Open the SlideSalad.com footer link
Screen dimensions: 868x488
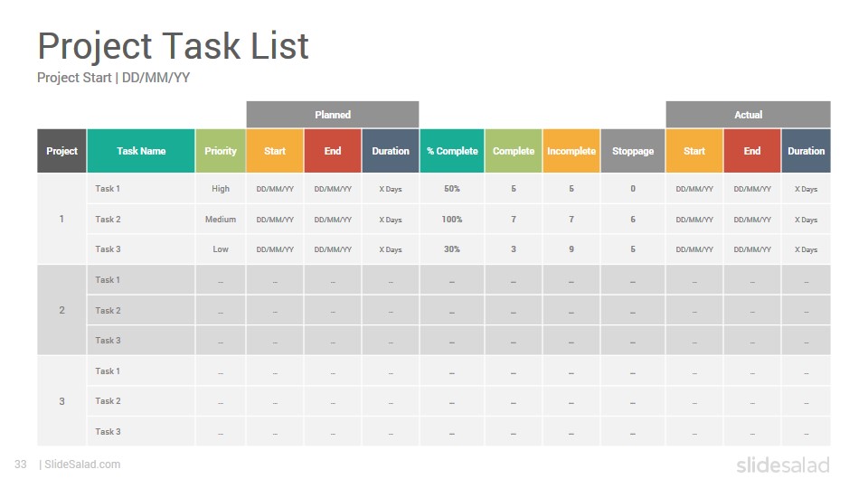[x=82, y=465]
